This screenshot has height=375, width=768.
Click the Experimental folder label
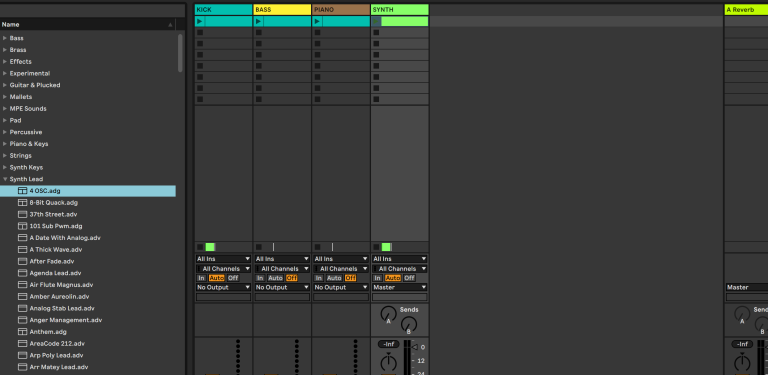click(30, 73)
